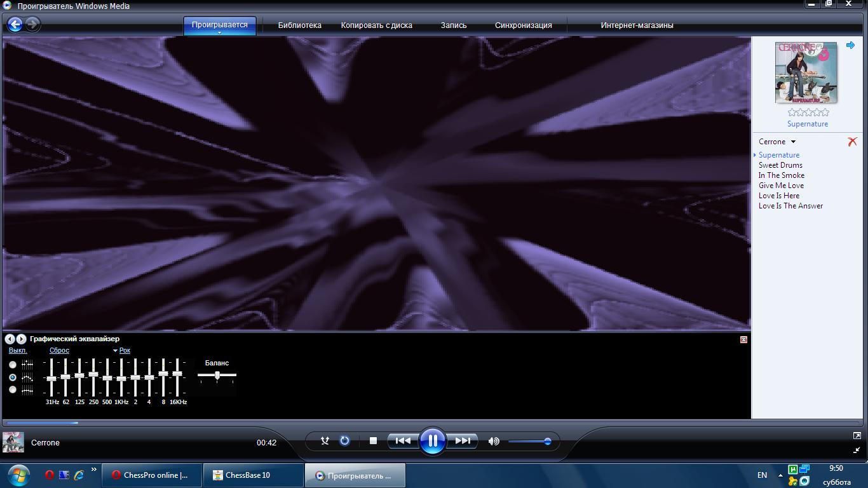
Task: Toggle the repeat button
Action: (x=344, y=440)
